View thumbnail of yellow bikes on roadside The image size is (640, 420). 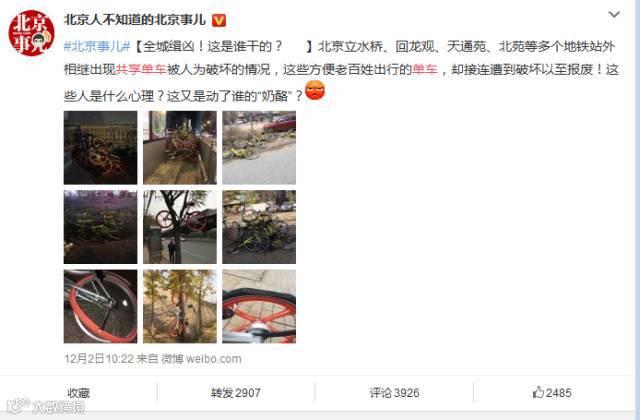(x=259, y=148)
